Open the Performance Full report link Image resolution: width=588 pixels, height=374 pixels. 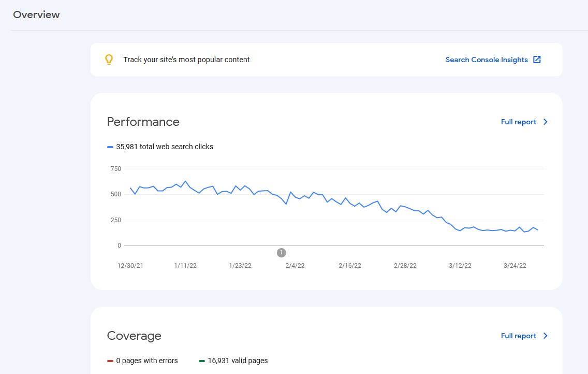tap(518, 122)
